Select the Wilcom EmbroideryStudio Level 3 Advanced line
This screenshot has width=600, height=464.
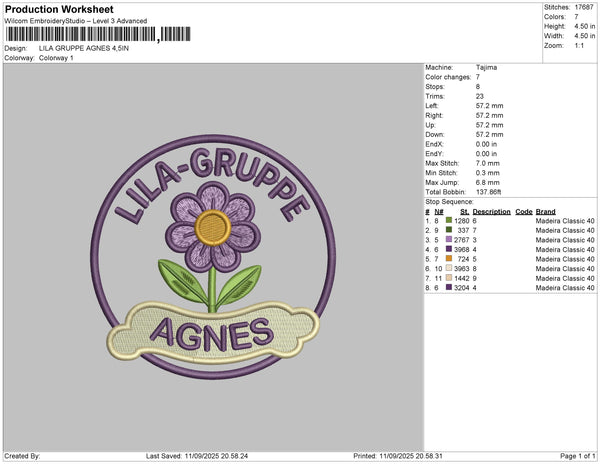(76, 21)
